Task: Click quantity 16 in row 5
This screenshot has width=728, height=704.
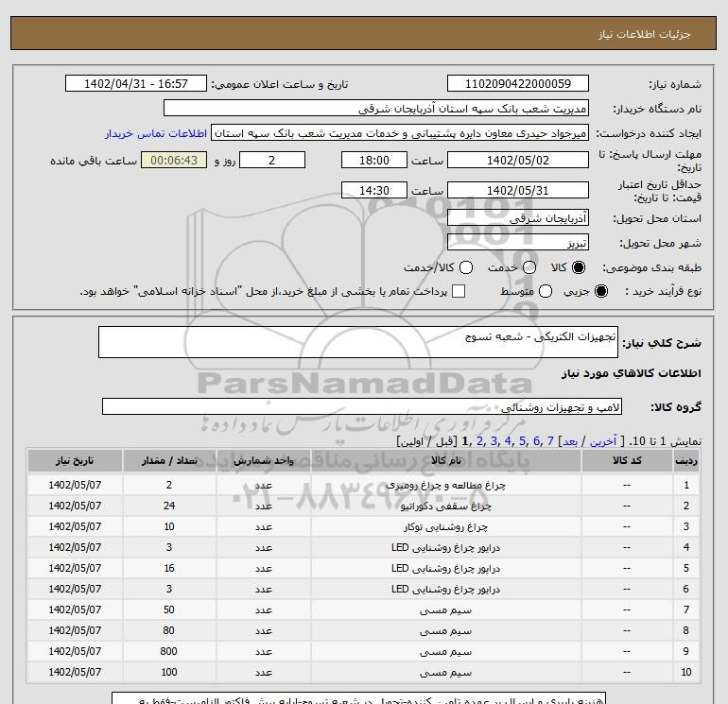Action: click(x=169, y=568)
